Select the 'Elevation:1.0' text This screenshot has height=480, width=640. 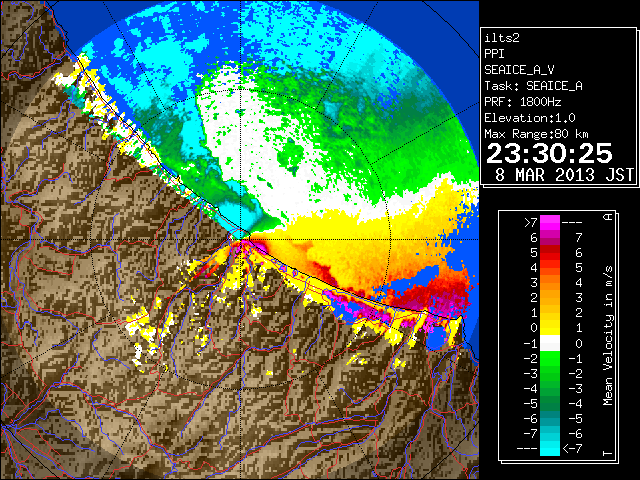530,118
